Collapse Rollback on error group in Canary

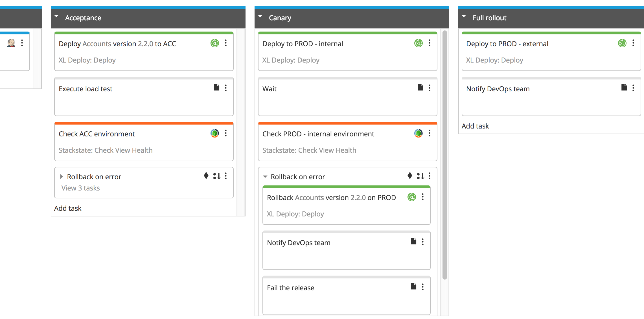click(x=265, y=177)
